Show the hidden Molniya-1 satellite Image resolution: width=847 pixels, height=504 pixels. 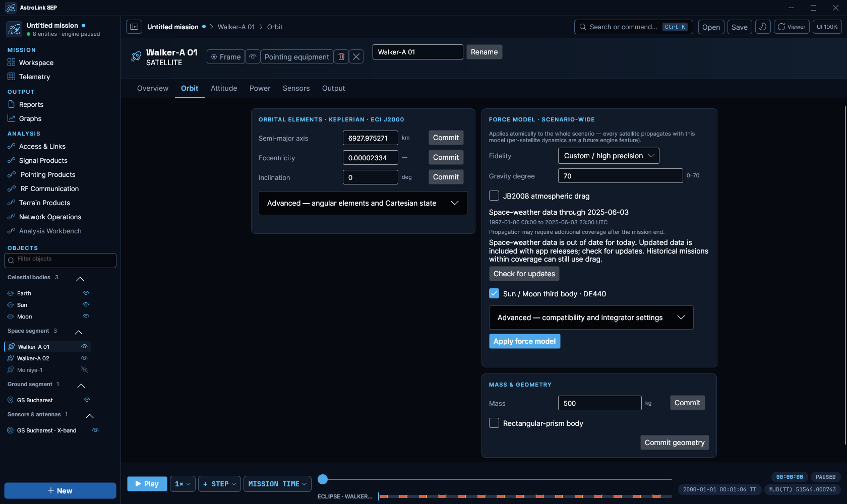tap(85, 370)
